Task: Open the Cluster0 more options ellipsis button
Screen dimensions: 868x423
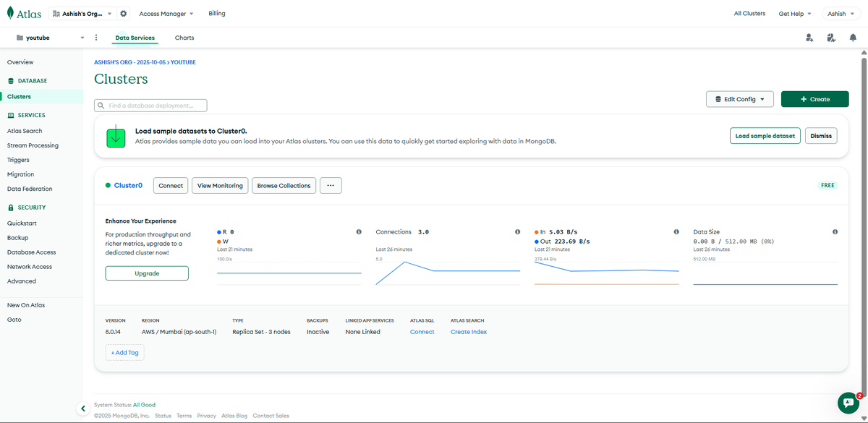Action: (x=331, y=186)
